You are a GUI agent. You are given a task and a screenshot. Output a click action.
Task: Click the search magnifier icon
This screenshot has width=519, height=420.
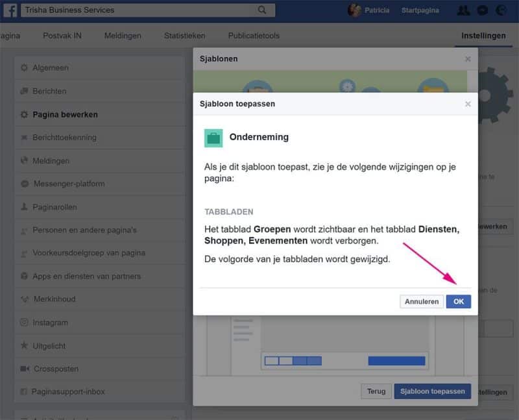point(262,10)
